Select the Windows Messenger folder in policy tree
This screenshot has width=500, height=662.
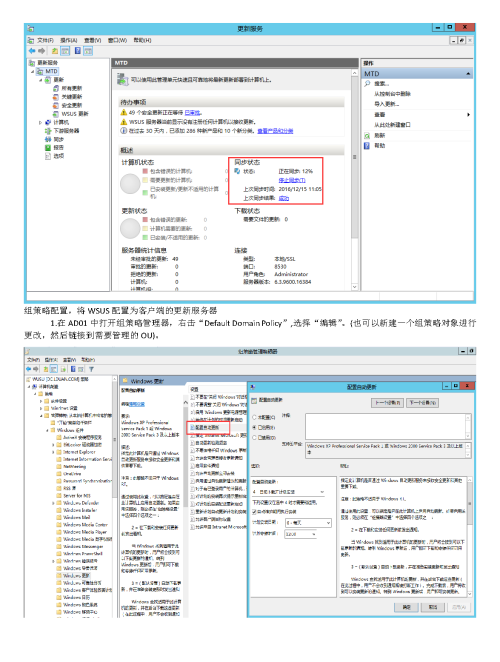[x=83, y=546]
